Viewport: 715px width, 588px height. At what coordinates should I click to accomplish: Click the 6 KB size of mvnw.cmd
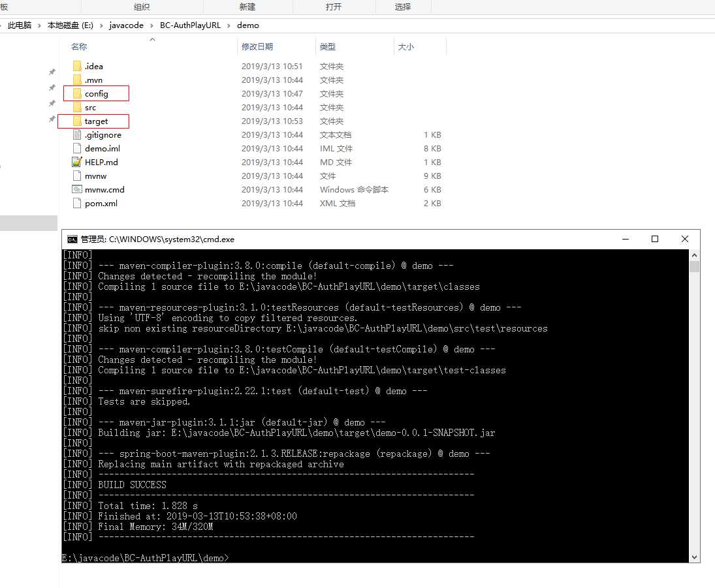pyautogui.click(x=432, y=189)
